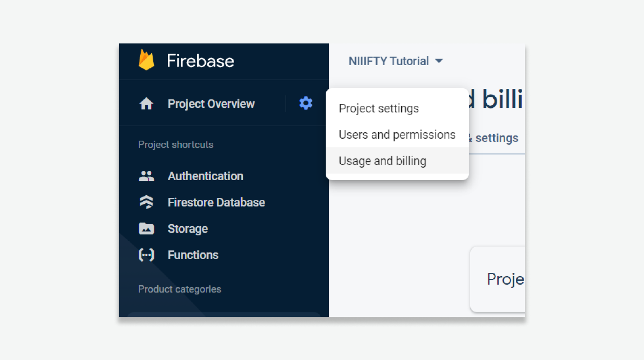
Task: Select the Storage folder icon
Action: [x=146, y=229]
